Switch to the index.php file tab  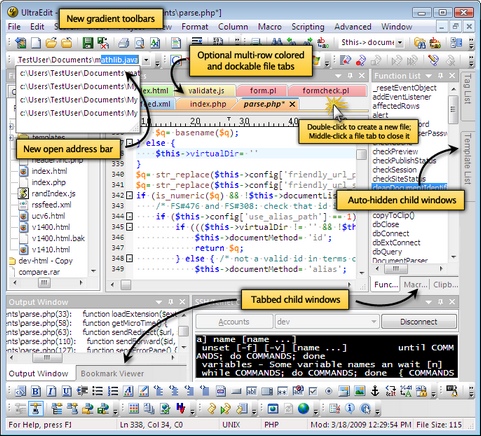click(208, 104)
